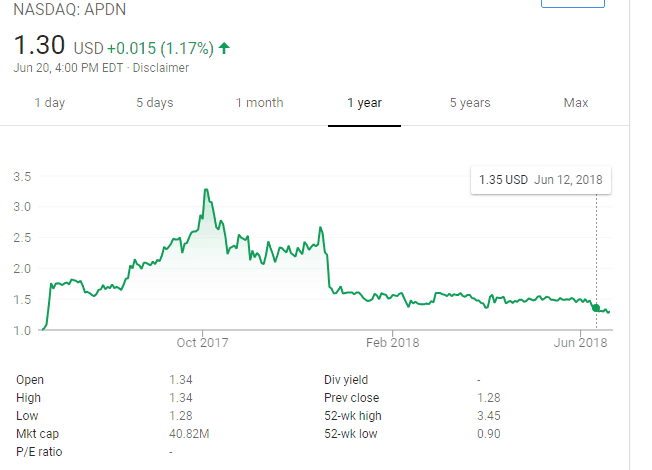The image size is (652, 470).
Task: Open the Disclaimer link
Action: pyautogui.click(x=161, y=68)
